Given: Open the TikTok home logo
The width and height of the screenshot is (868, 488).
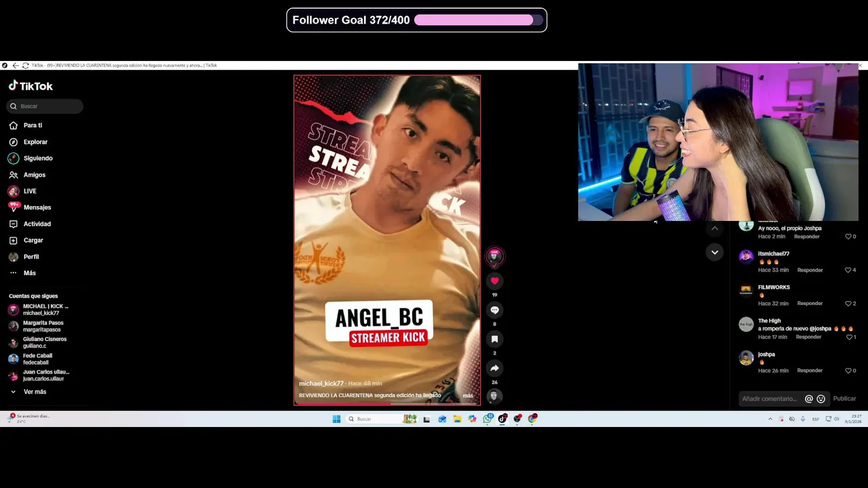Looking at the screenshot, I should pos(31,86).
